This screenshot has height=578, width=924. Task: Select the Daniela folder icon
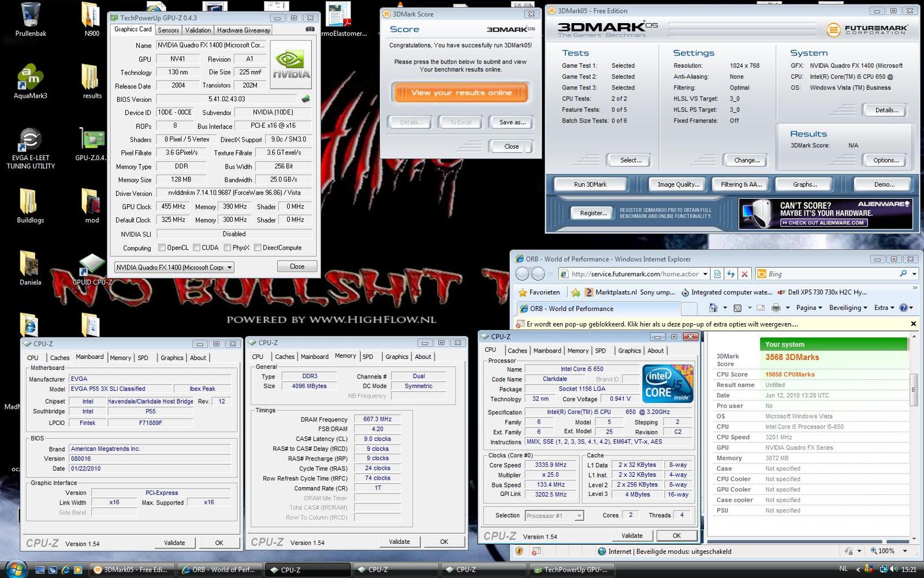pyautogui.click(x=31, y=269)
